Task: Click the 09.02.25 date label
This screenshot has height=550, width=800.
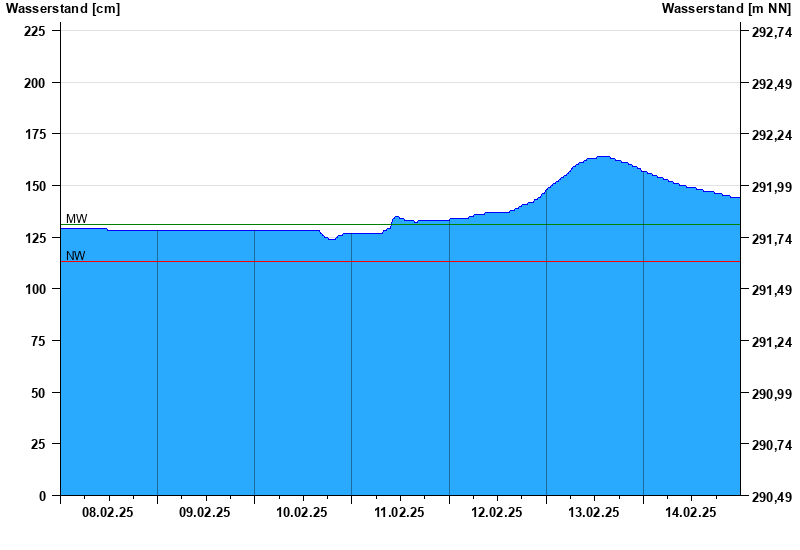Action: point(205,512)
